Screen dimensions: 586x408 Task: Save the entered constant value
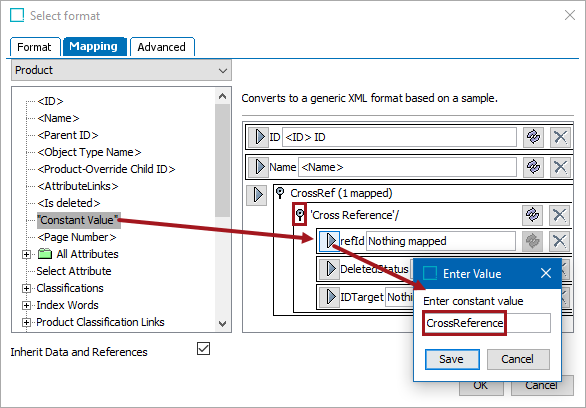click(452, 359)
